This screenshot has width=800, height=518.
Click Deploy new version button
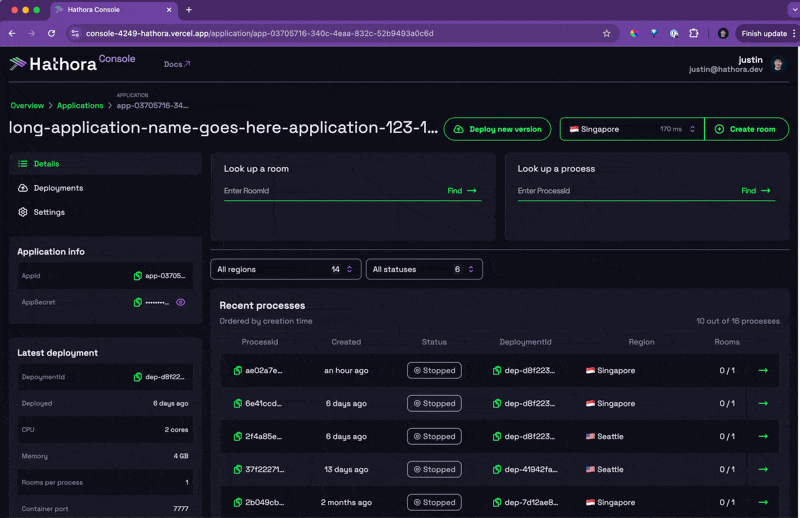pos(497,129)
